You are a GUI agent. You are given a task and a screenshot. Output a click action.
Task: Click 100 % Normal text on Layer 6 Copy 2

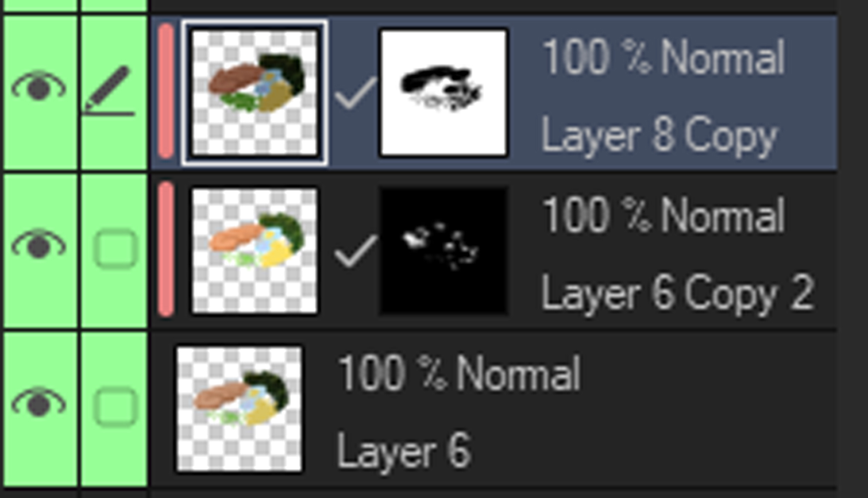click(663, 215)
